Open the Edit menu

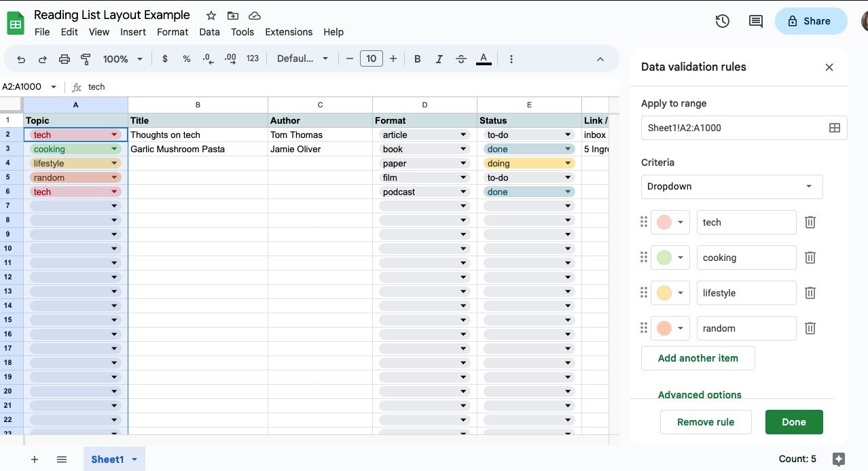(x=69, y=32)
